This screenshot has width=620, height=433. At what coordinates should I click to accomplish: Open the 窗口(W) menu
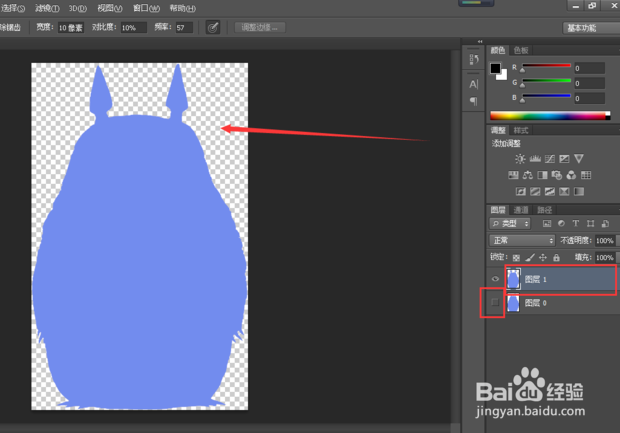146,8
